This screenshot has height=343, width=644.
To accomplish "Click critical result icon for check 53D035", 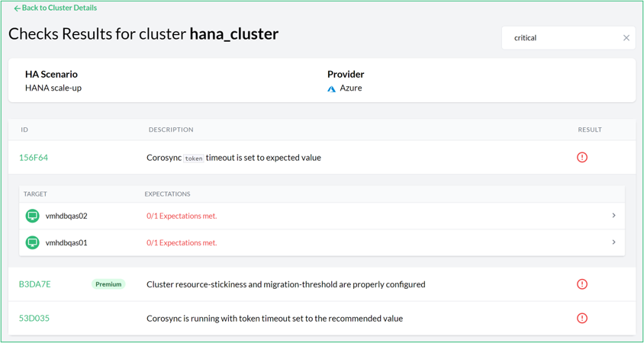I will (x=582, y=318).
